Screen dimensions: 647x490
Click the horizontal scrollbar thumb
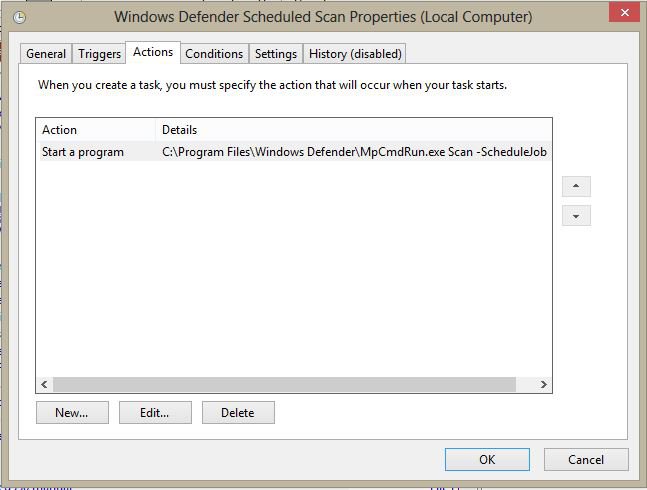[x=284, y=384]
